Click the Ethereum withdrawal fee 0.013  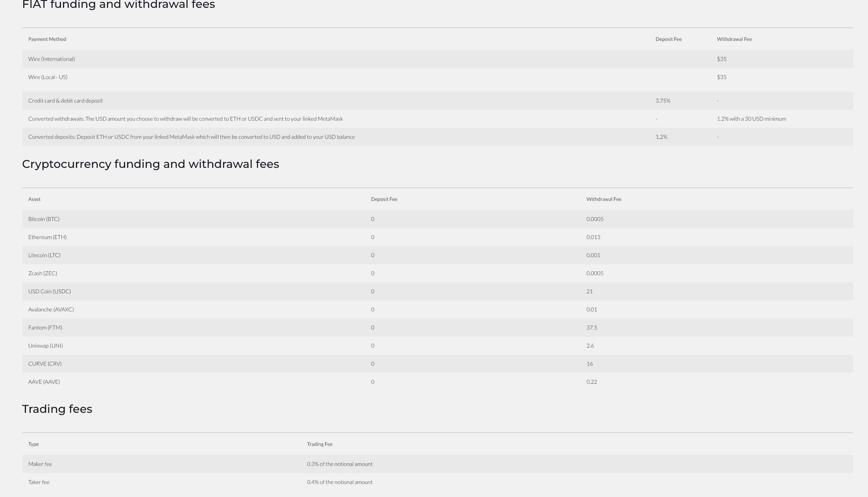pos(593,237)
